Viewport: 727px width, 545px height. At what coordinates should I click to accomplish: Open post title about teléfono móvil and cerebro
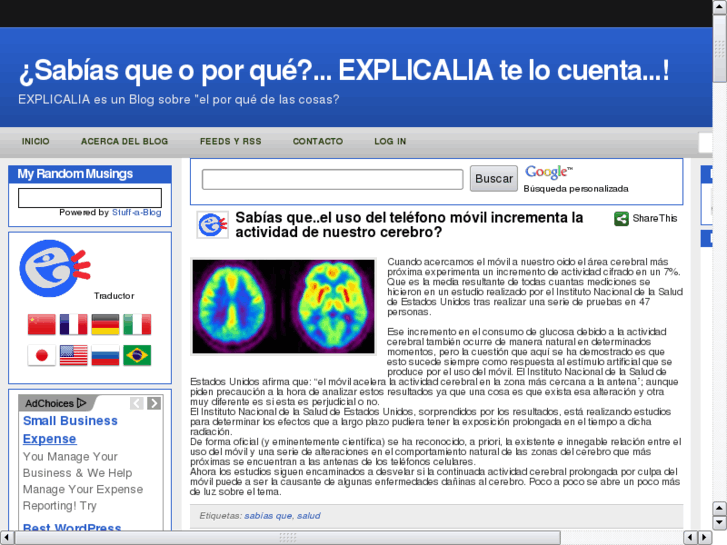pos(409,225)
